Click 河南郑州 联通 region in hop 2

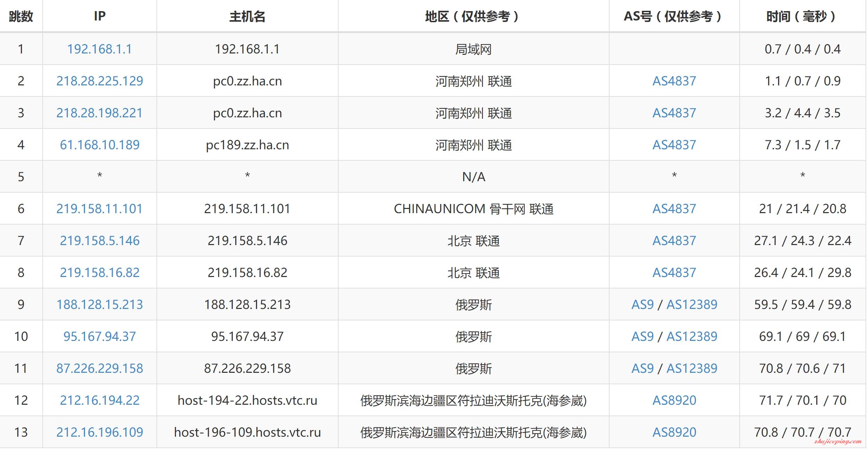(x=473, y=81)
